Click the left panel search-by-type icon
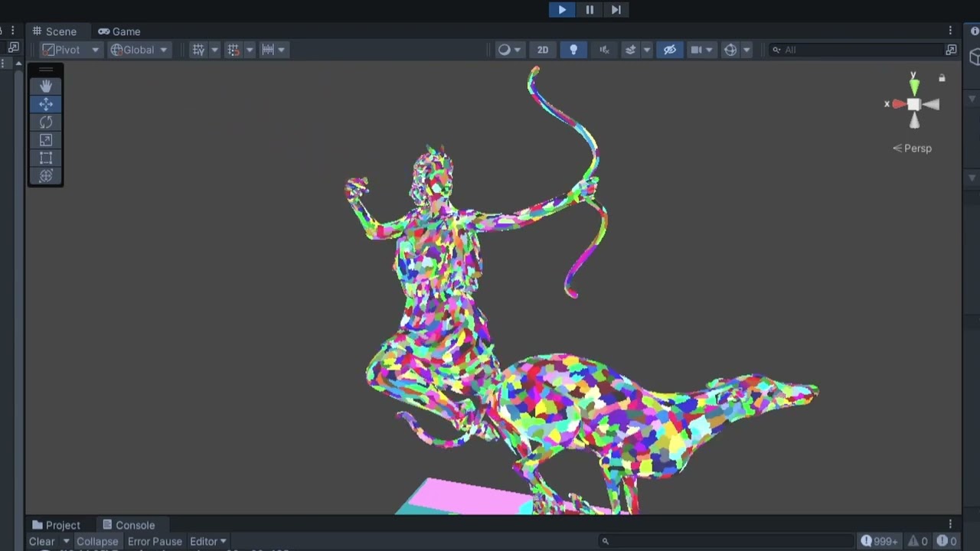980x551 pixels. click(x=13, y=47)
